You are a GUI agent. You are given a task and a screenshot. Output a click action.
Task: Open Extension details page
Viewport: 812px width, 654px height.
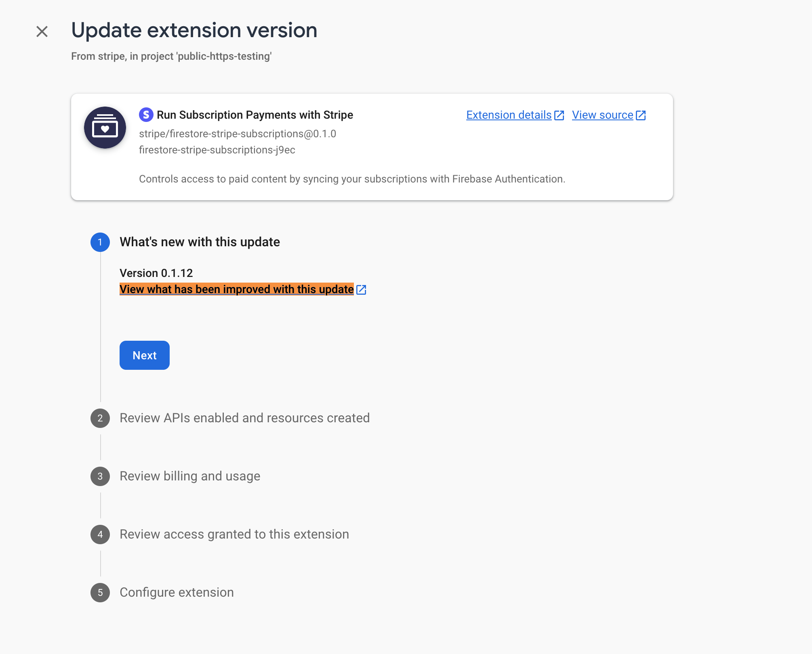pos(508,115)
